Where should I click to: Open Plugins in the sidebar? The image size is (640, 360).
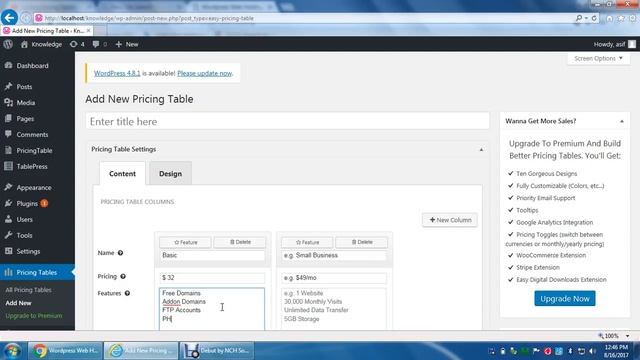(x=27, y=204)
